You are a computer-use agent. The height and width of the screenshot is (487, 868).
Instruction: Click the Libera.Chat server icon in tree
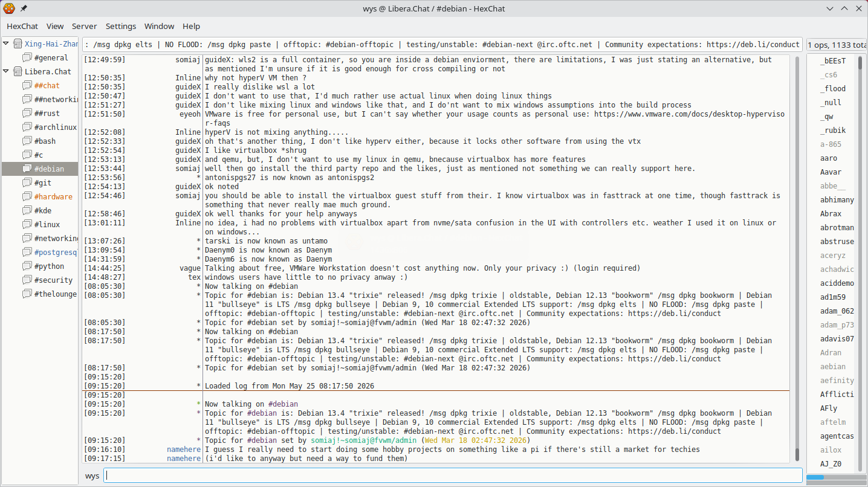18,71
